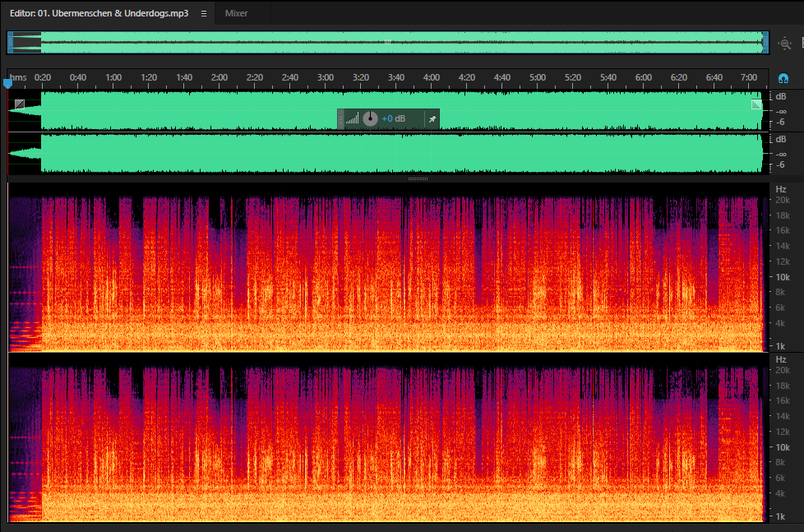
Task: Click the HUD volume bars icon
Action: [x=352, y=119]
